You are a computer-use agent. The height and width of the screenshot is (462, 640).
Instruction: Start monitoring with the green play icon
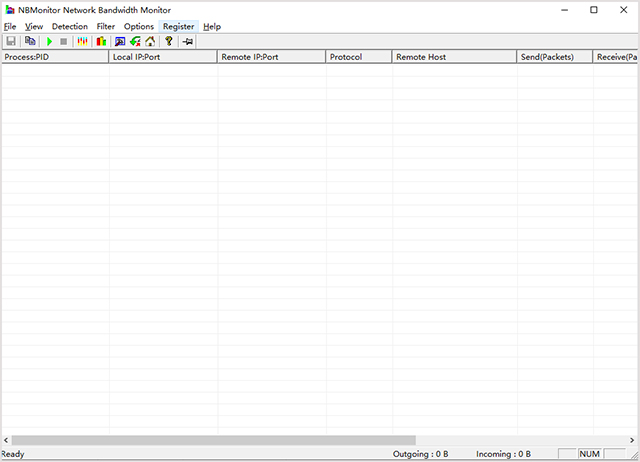click(x=49, y=41)
